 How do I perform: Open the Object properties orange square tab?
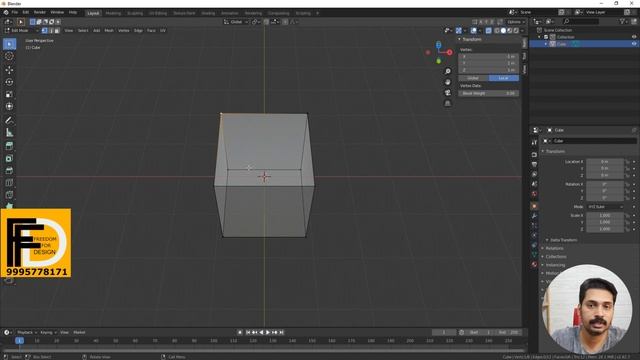pyautogui.click(x=534, y=206)
